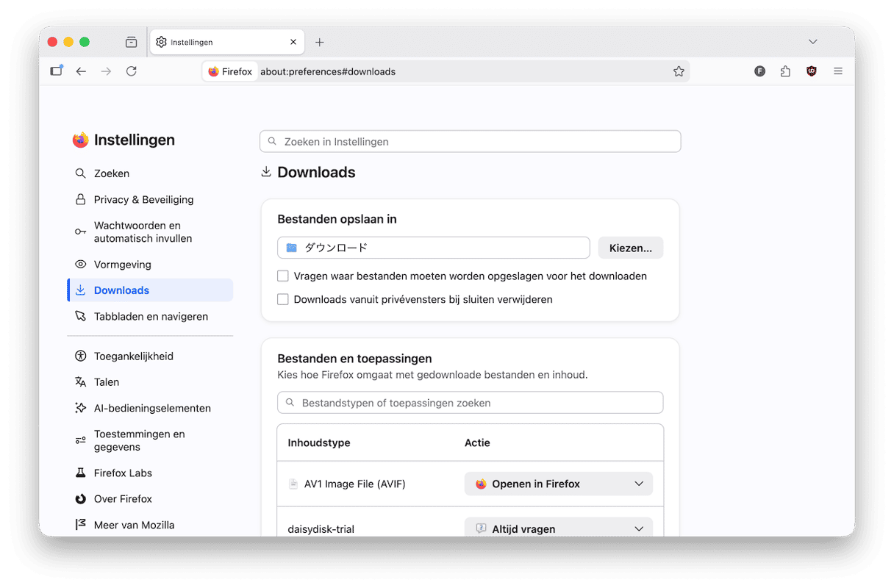Open Toestemmingen en gegevens

point(150,440)
